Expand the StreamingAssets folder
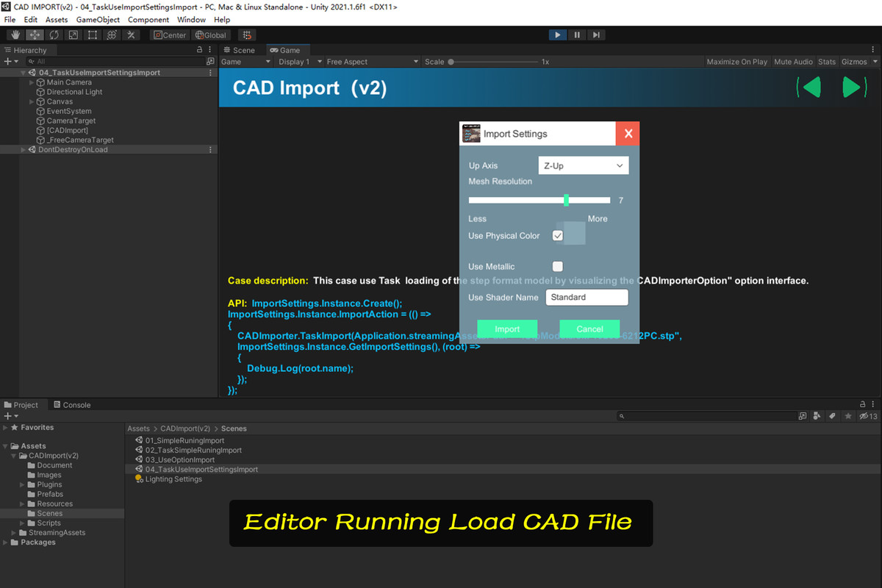The width and height of the screenshot is (882, 588). pyautogui.click(x=14, y=533)
